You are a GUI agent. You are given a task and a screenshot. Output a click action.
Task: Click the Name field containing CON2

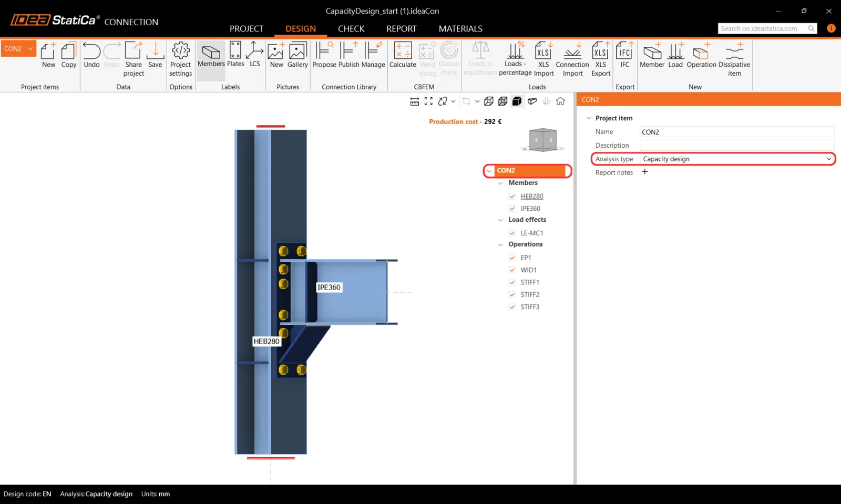click(x=737, y=132)
